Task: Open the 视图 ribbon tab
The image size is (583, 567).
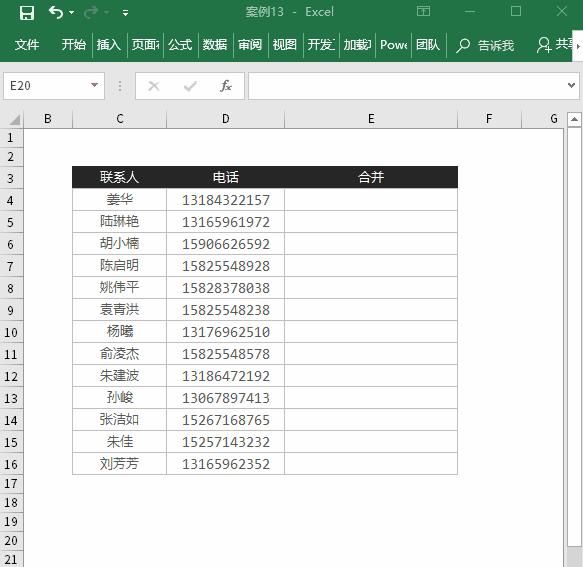Action: [x=285, y=45]
